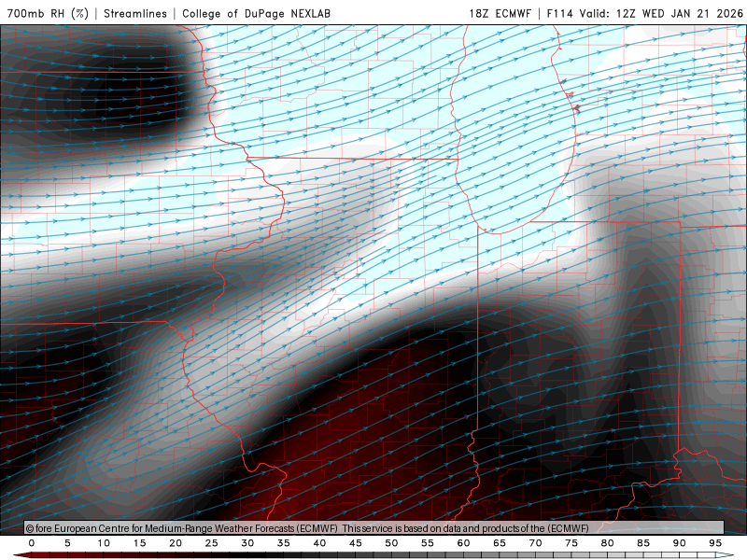Click the "0" value on the RH legend
Viewport: 747px width, 560px height.
32,543
